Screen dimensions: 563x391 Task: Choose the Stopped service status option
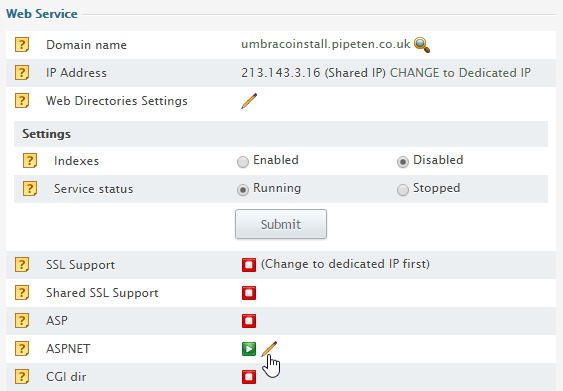pos(403,190)
